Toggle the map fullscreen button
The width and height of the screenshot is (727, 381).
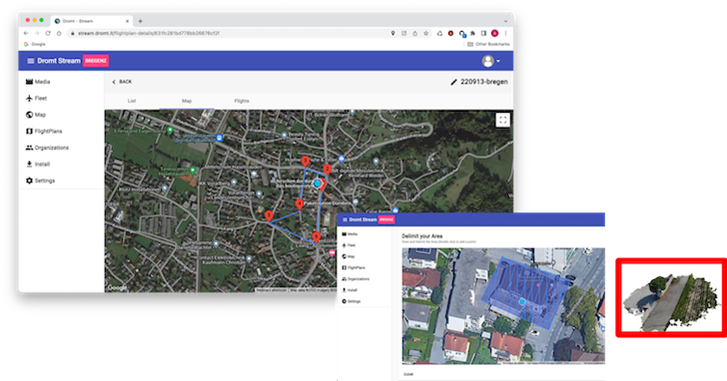click(503, 120)
